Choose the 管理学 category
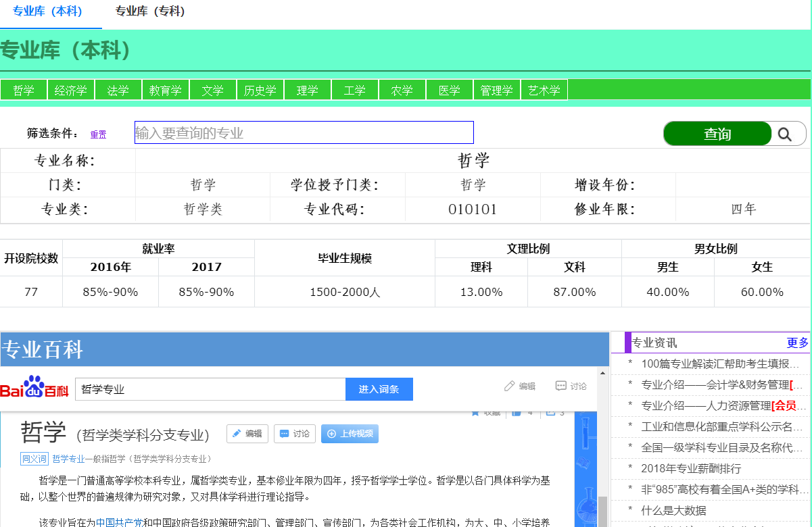The height and width of the screenshot is (527, 812). [497, 91]
